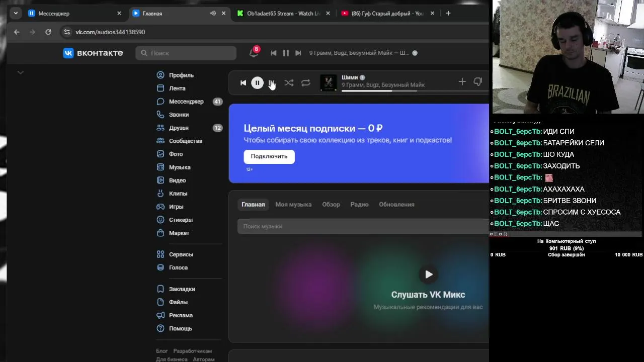Switch to the Гуф Старый добрый YouTube tab
644x362 pixels.
point(387,14)
